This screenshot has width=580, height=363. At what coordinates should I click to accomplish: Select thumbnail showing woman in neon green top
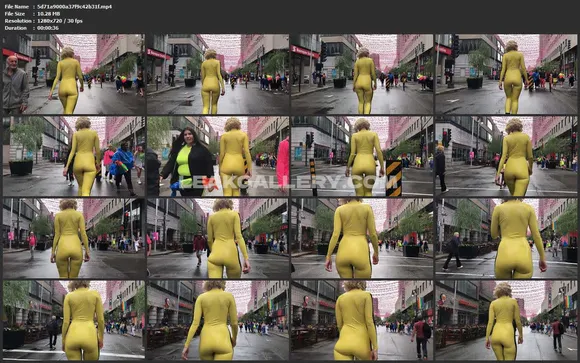coord(218,156)
